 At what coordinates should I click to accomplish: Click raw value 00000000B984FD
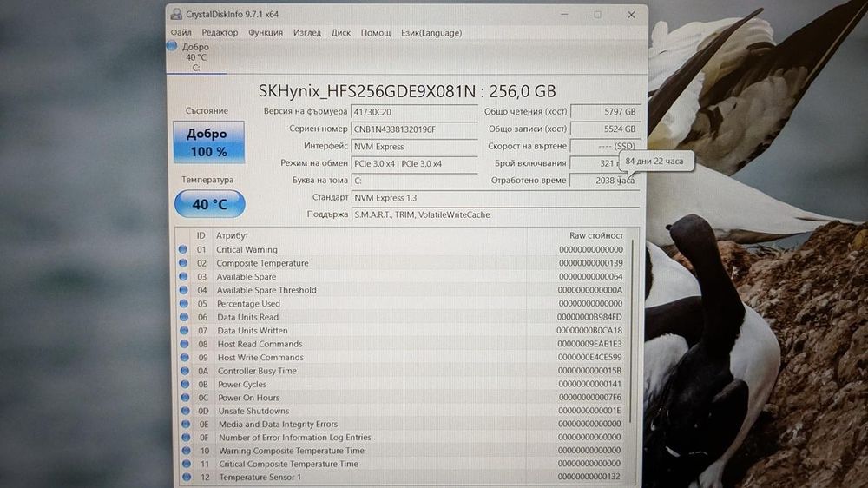coord(589,317)
